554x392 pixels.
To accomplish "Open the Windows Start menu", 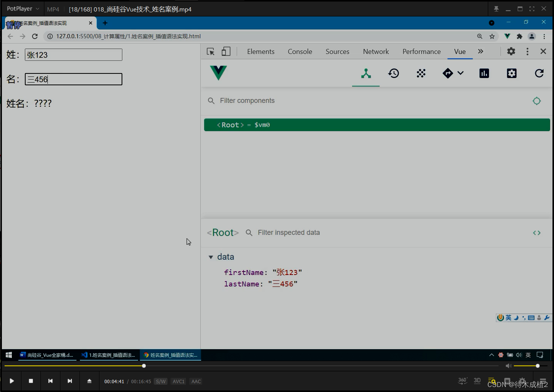I will pyautogui.click(x=9, y=355).
